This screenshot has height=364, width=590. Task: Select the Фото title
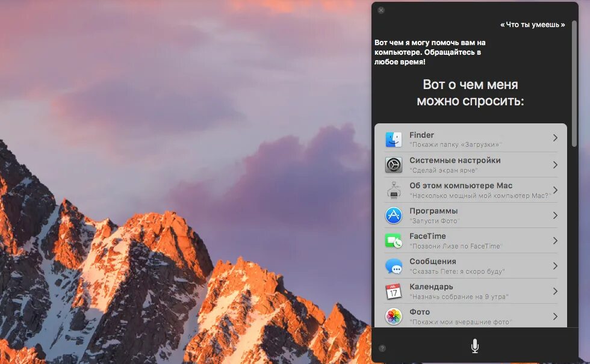(420, 312)
